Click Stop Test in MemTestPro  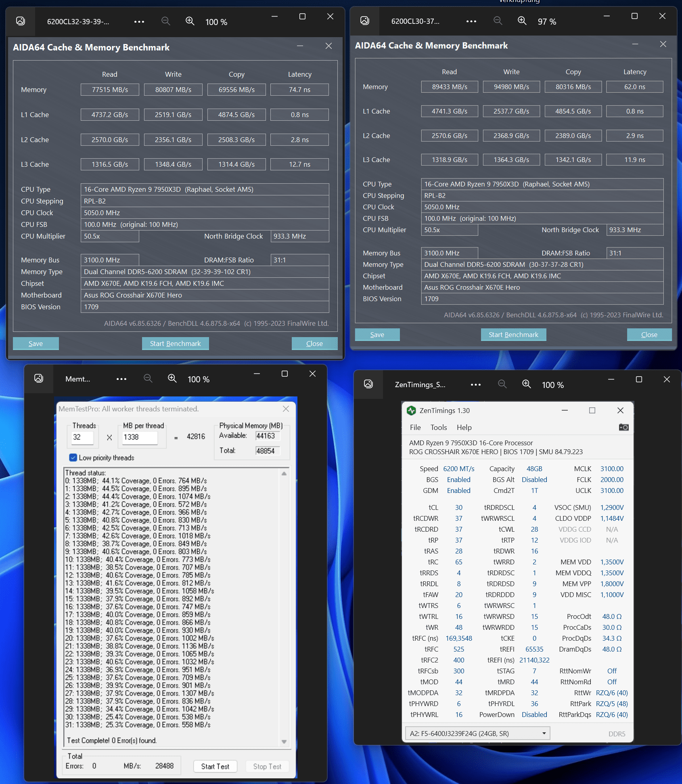coord(267,766)
